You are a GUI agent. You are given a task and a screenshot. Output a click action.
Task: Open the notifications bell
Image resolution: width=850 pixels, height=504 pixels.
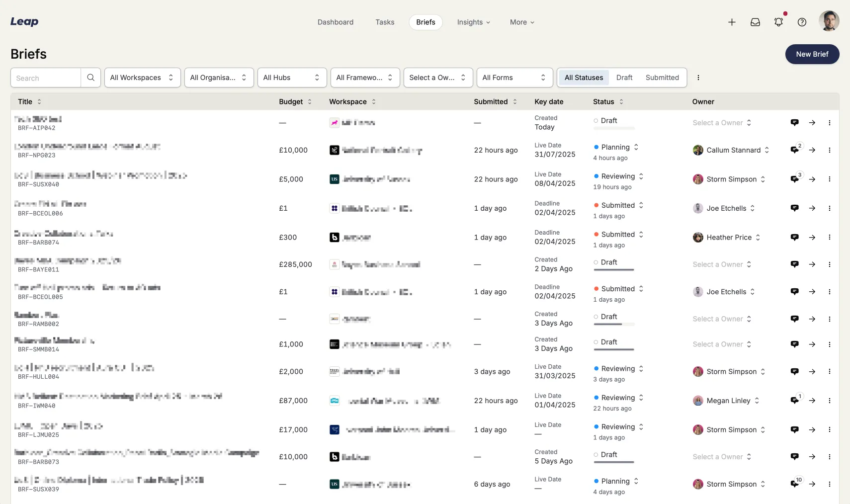click(x=778, y=22)
